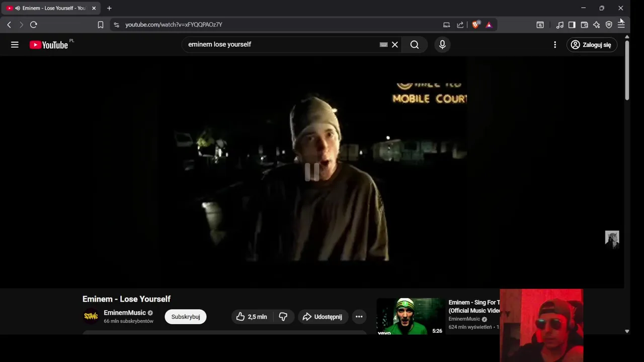Install app icon in address bar
The width and height of the screenshot is (644, 362).
[446, 25]
